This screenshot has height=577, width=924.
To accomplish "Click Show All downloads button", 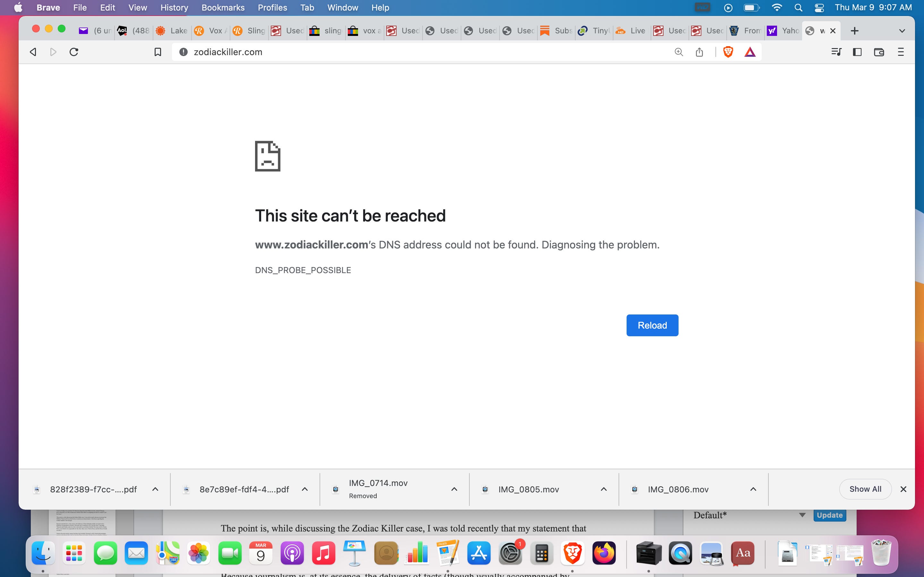I will [x=865, y=489].
